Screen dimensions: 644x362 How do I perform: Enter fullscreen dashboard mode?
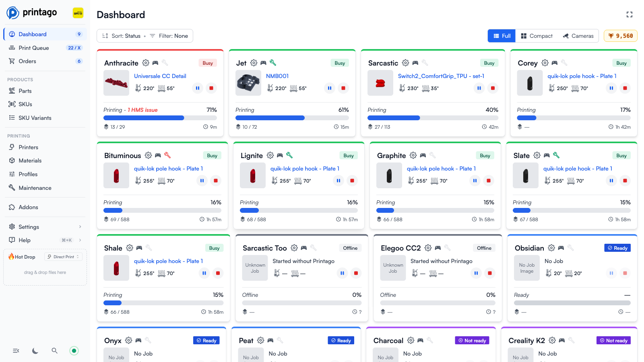click(x=630, y=14)
